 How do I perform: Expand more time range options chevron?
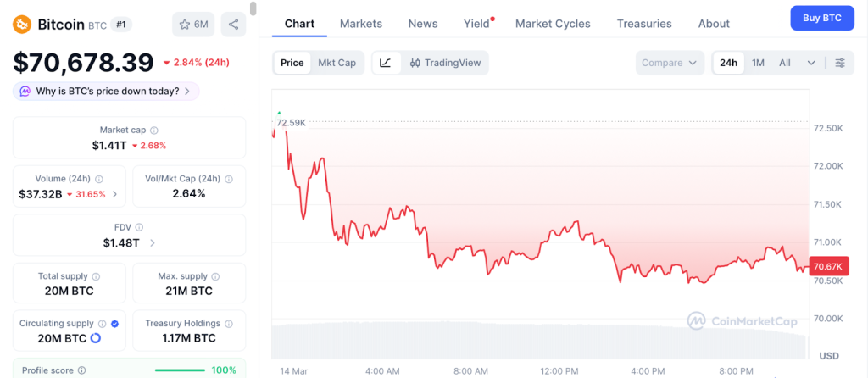811,63
